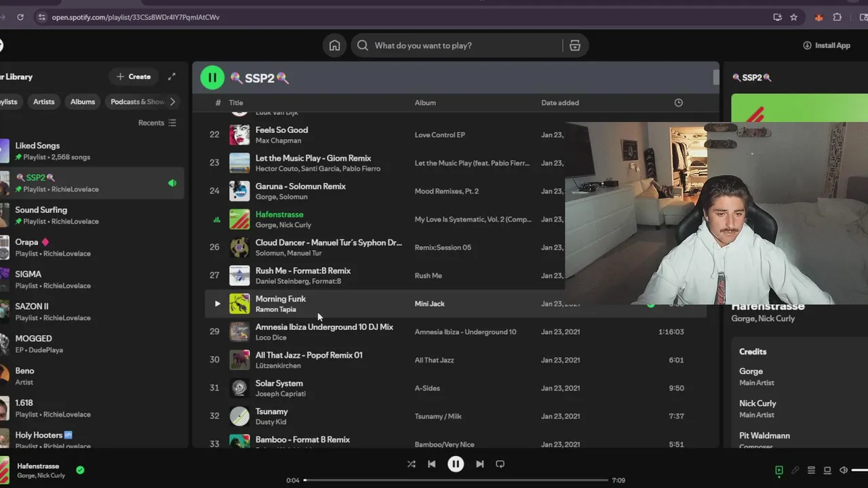Sort by Date added column header
Image resolution: width=868 pixels, height=488 pixels.
pyautogui.click(x=560, y=103)
